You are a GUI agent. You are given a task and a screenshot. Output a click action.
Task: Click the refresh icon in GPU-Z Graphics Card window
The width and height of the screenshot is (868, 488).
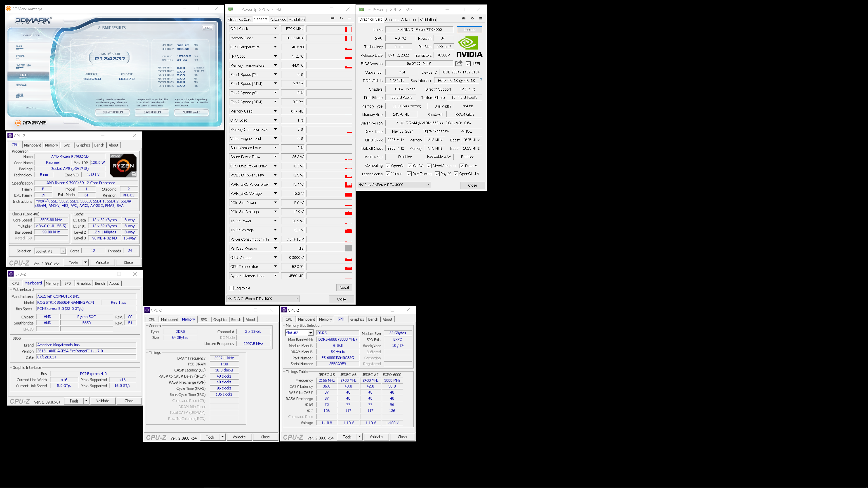point(472,19)
